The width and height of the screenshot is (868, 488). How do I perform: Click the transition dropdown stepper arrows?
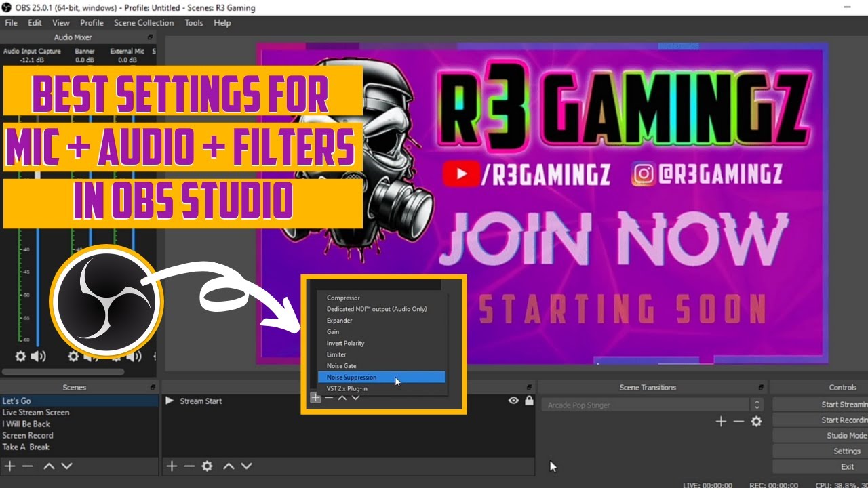pyautogui.click(x=757, y=405)
